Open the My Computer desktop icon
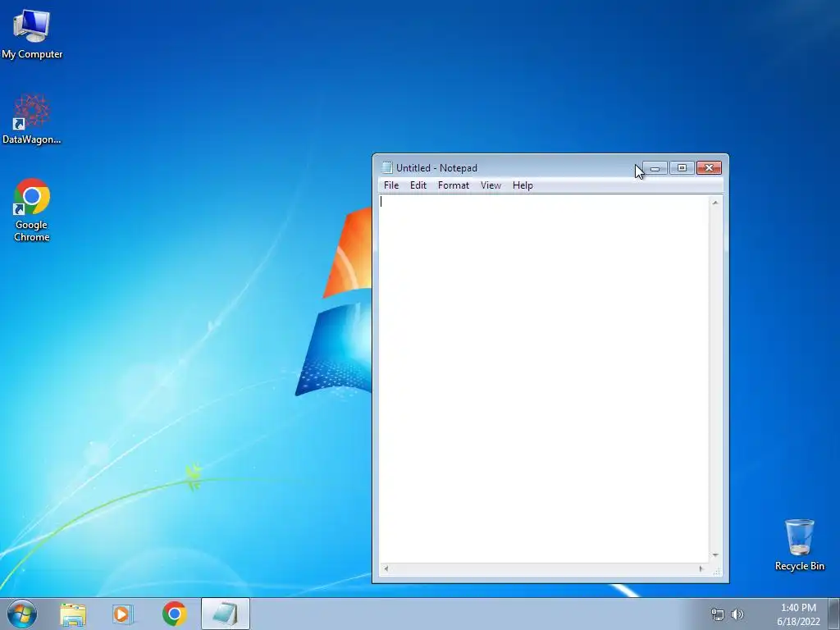The height and width of the screenshot is (630, 840). point(32,33)
